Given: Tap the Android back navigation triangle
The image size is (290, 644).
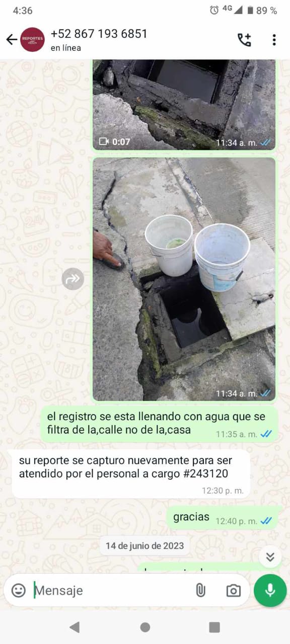Looking at the screenshot, I should (75, 627).
